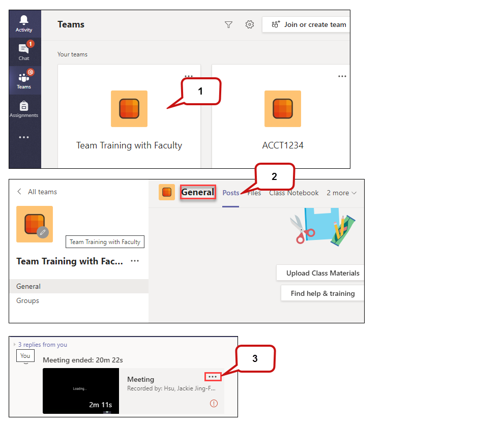This screenshot has width=504, height=425.
Task: Open the Activity bell in sidebar
Action: 24,24
